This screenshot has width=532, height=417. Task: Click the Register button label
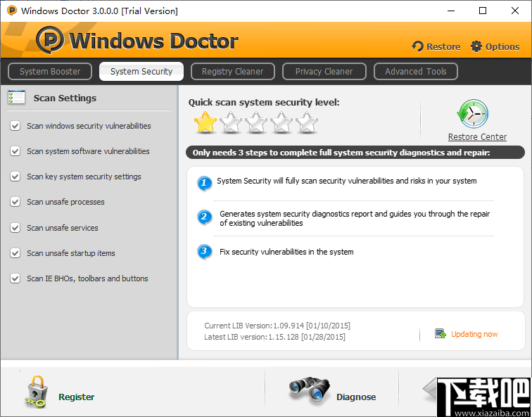coord(77,397)
